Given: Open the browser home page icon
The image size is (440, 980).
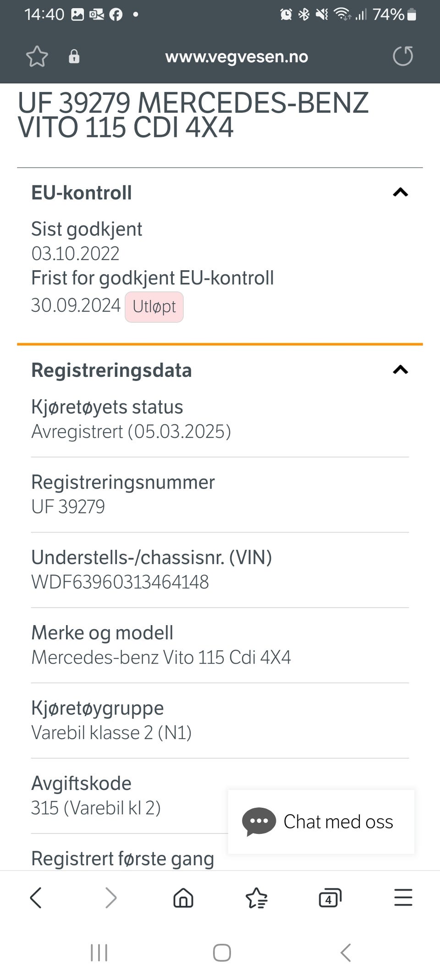Looking at the screenshot, I should pyautogui.click(x=183, y=898).
